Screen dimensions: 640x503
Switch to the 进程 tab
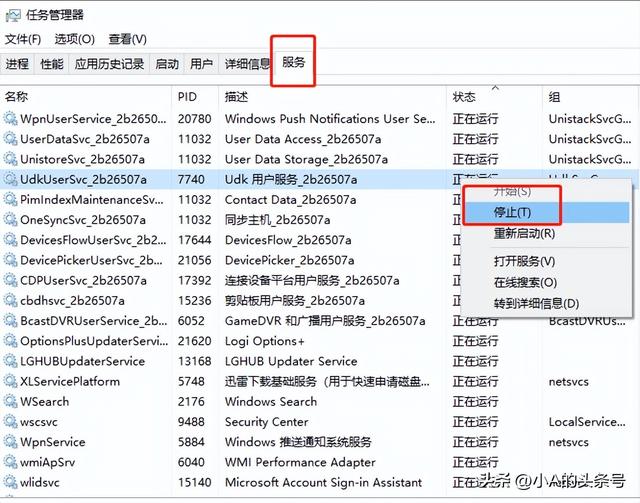point(17,64)
